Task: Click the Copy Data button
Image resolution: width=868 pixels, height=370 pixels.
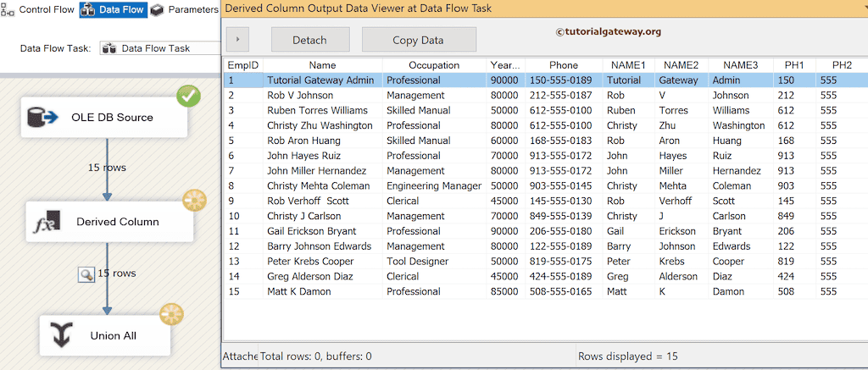Action: click(419, 39)
